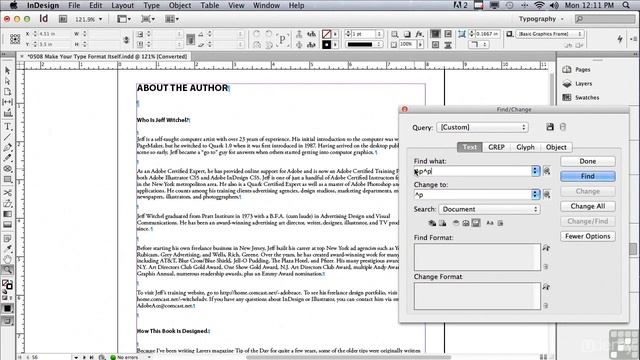Open Find what history dropdown arrow
Viewport: 640px width, 360px height.
click(535, 171)
